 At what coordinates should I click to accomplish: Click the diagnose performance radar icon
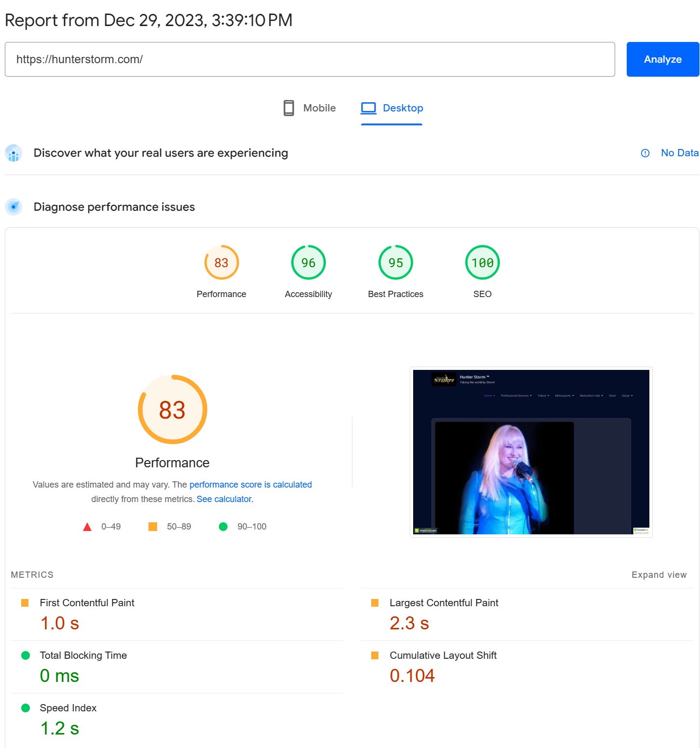(13, 207)
